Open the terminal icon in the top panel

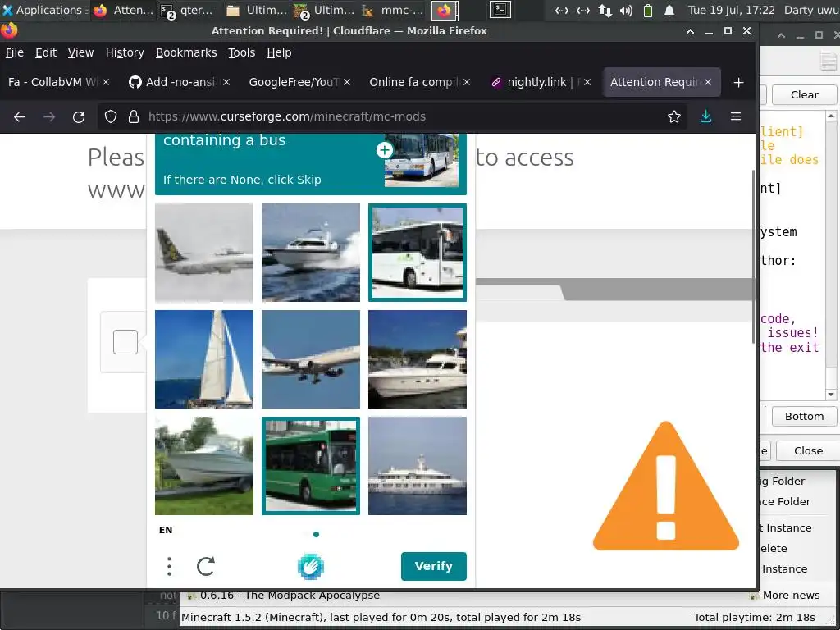pos(500,10)
